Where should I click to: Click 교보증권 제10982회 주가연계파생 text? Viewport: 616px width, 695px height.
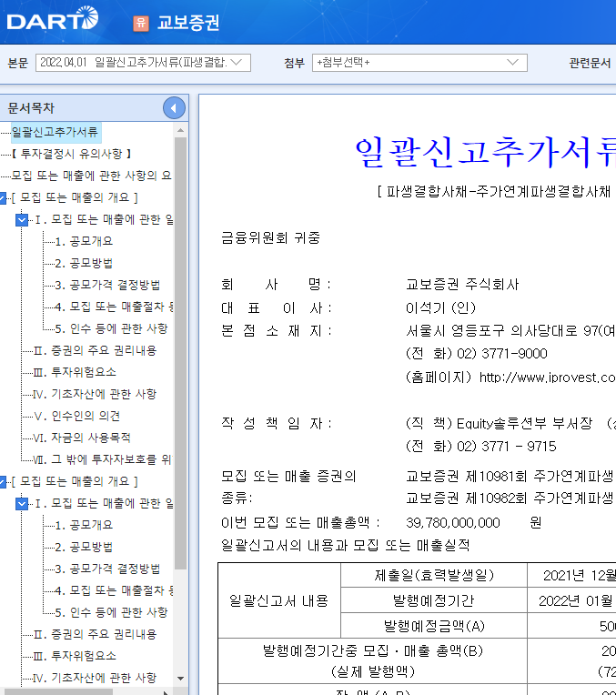(510, 499)
